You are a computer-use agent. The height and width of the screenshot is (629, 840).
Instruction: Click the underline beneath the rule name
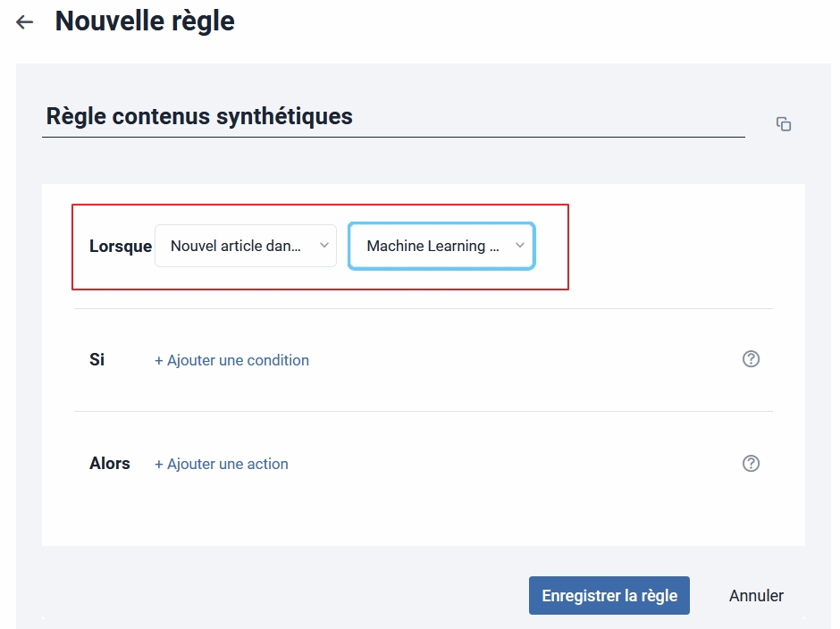click(393, 138)
